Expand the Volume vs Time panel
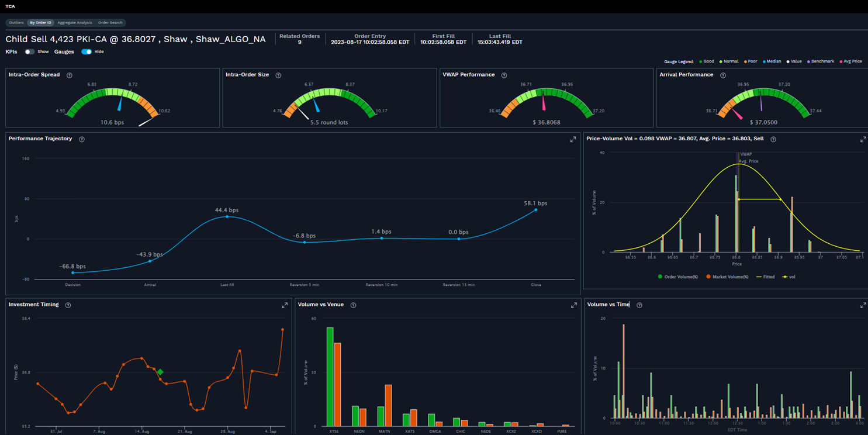The width and height of the screenshot is (868, 435). [x=863, y=305]
